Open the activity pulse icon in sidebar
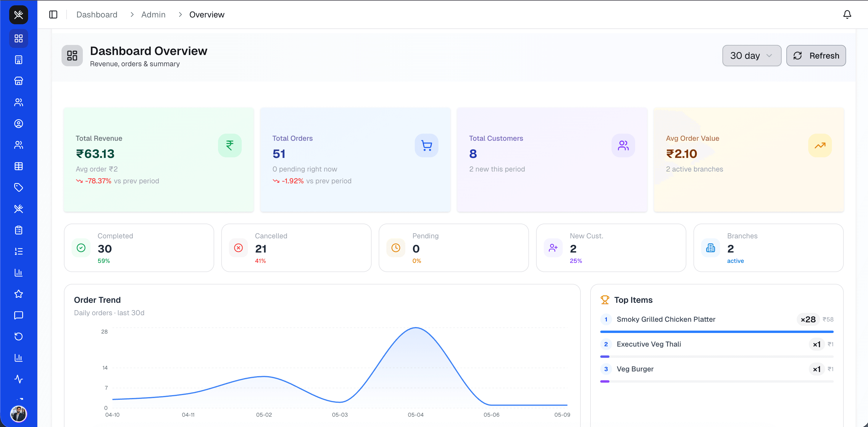Viewport: 868px width, 427px height. (19, 379)
